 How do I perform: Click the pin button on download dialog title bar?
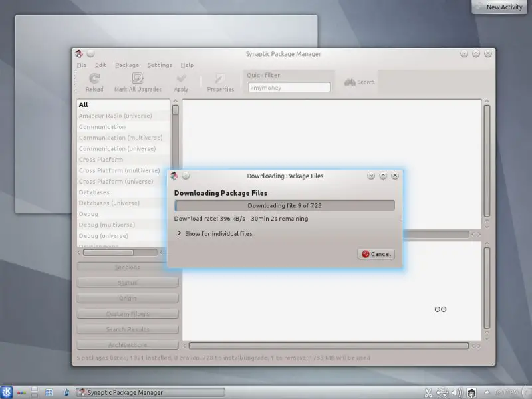[x=186, y=176]
